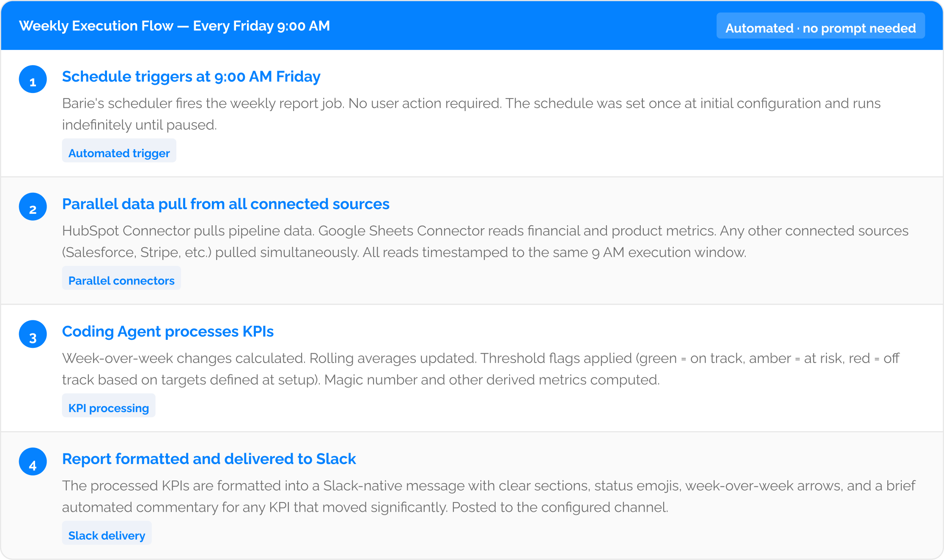The image size is (944, 560).
Task: Click the week-over-week changes description paragraph
Action: pyautogui.click(x=481, y=369)
